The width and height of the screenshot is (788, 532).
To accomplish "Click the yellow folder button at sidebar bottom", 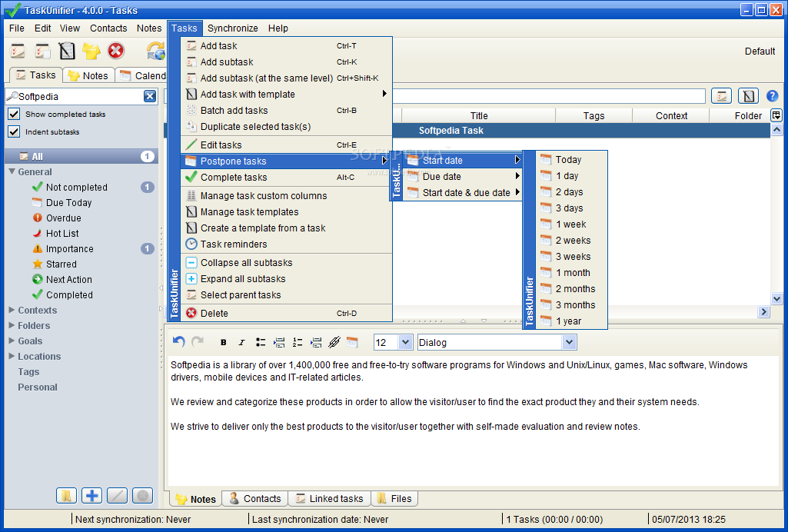I will pyautogui.click(x=66, y=496).
